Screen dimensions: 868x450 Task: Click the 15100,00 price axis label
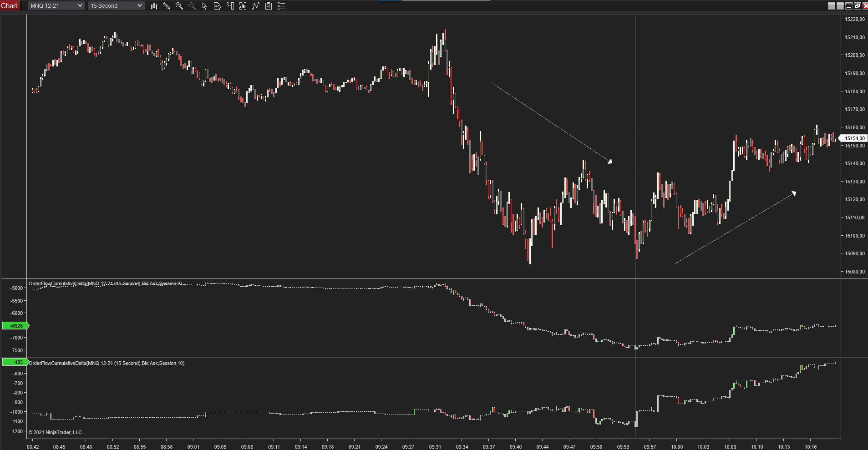point(855,236)
